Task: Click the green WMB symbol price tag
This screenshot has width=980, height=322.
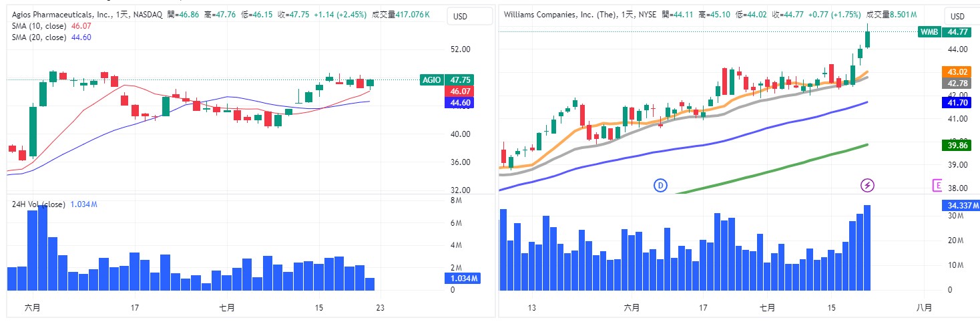Action: tap(929, 31)
